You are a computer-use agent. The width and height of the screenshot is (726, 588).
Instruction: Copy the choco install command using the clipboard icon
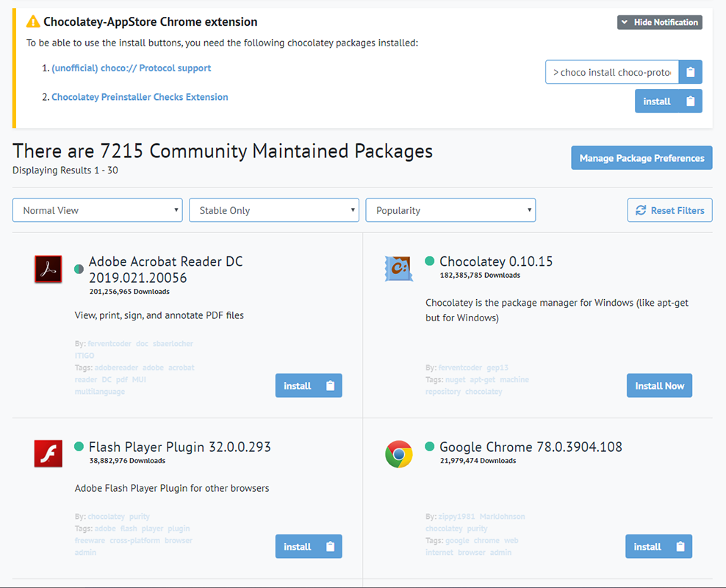click(x=690, y=71)
